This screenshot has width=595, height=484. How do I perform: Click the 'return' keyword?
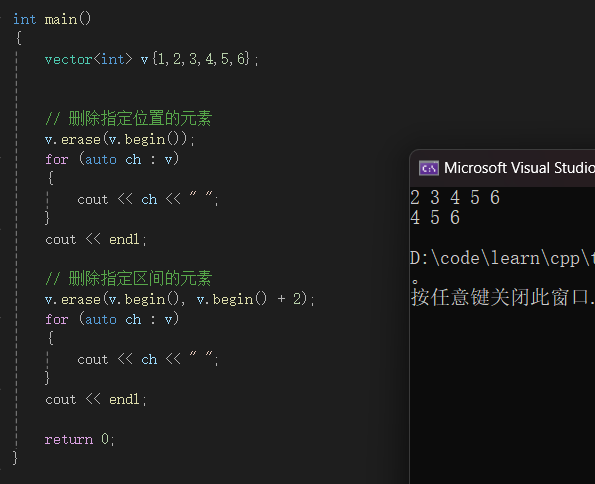(69, 440)
